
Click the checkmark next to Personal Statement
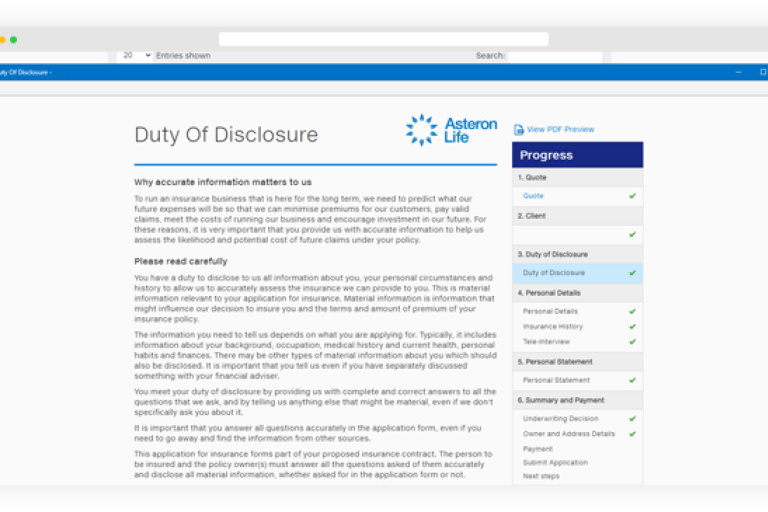pyautogui.click(x=632, y=380)
